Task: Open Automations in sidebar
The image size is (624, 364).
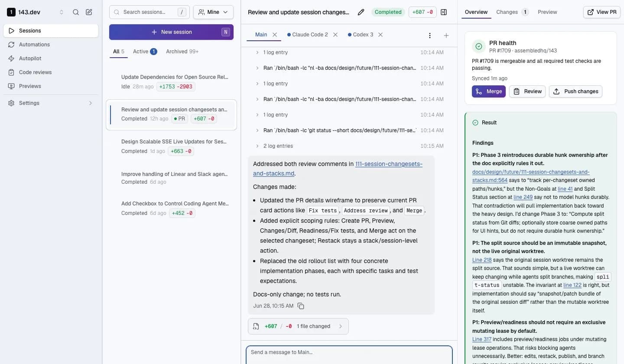Action: click(x=51, y=45)
